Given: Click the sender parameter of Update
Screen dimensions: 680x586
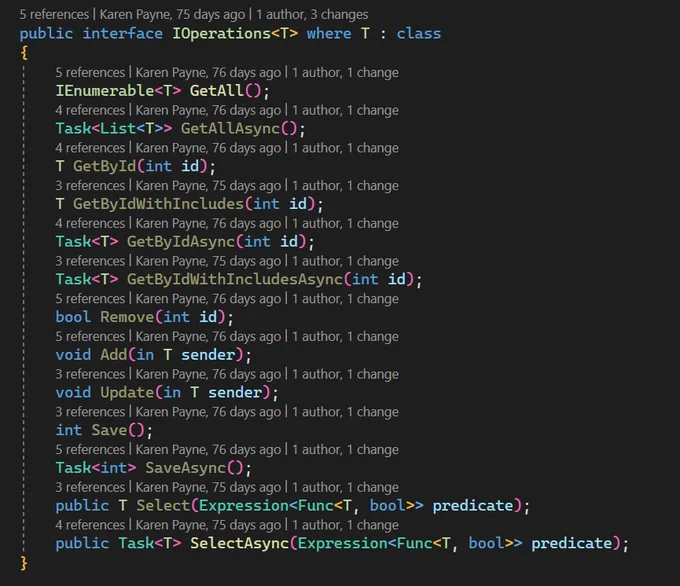Looking at the screenshot, I should pos(235,393).
